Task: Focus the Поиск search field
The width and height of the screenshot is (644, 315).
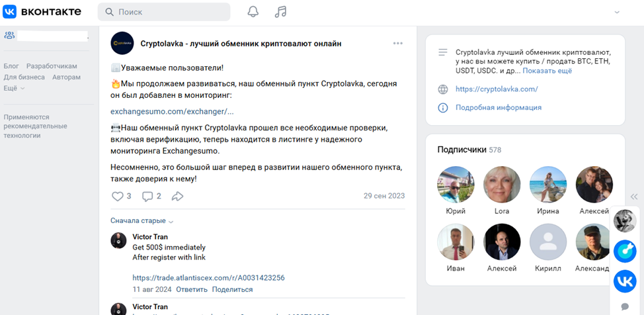Action: [x=164, y=12]
